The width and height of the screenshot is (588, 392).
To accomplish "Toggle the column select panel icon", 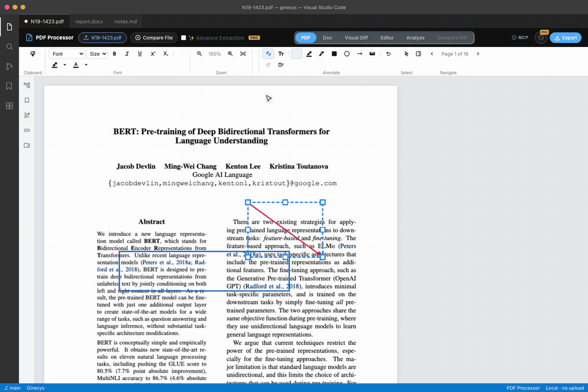I will click(419, 54).
